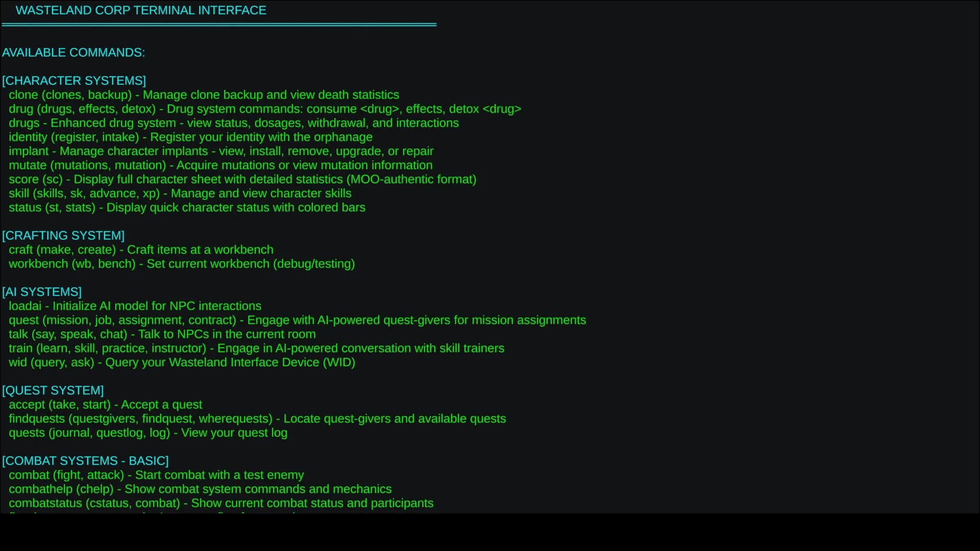Select the AVAILABLE COMMANDS heading
The image size is (980, 551).
click(x=73, y=53)
